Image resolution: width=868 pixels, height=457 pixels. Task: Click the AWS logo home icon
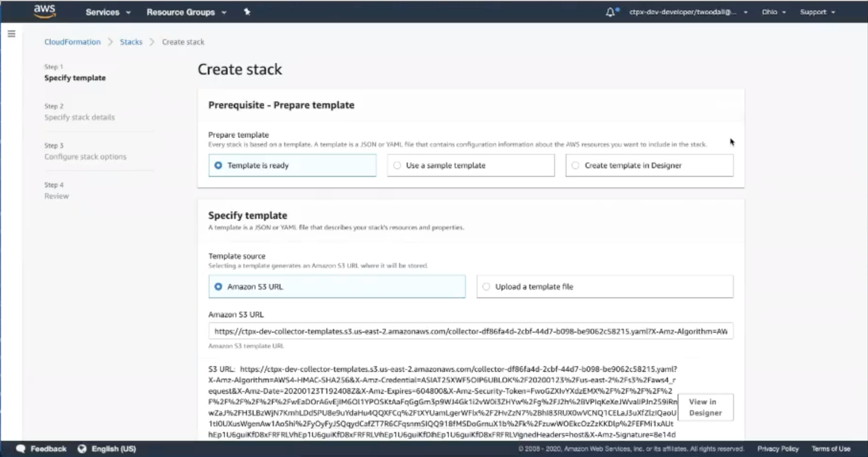[x=45, y=11]
